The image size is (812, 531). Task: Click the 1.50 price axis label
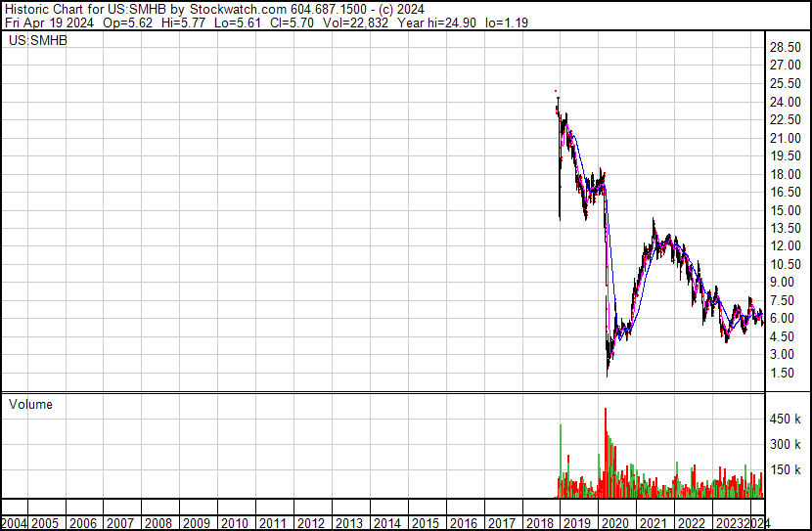pyautogui.click(x=783, y=373)
